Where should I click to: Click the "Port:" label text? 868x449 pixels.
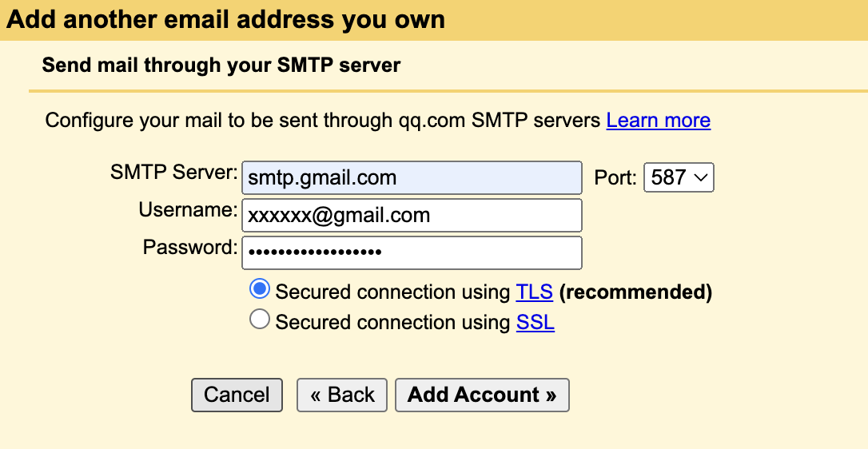[615, 177]
